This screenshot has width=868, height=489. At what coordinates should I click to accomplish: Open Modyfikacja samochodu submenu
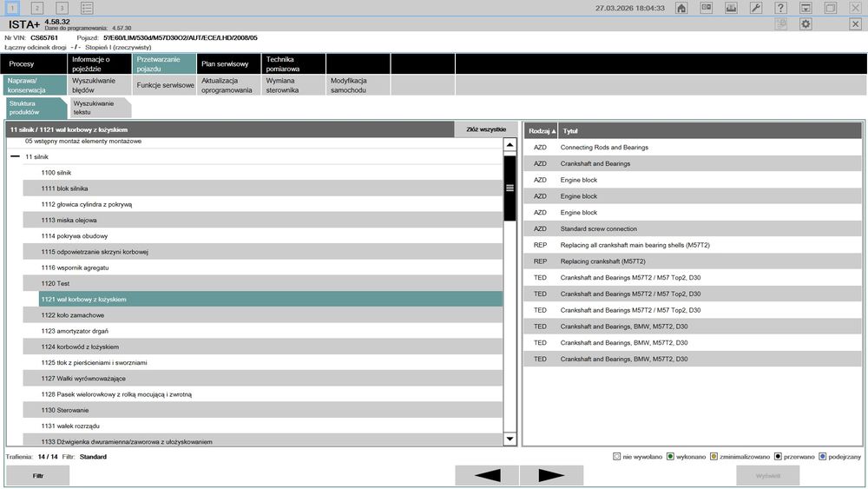tap(358, 85)
